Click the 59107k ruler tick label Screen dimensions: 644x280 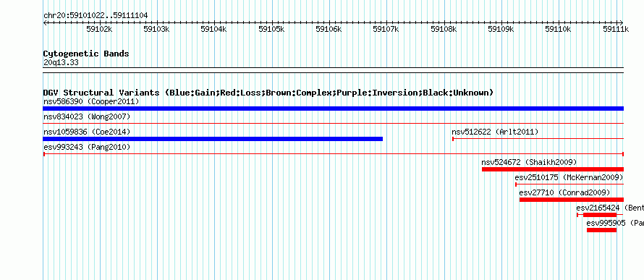tap(386, 29)
